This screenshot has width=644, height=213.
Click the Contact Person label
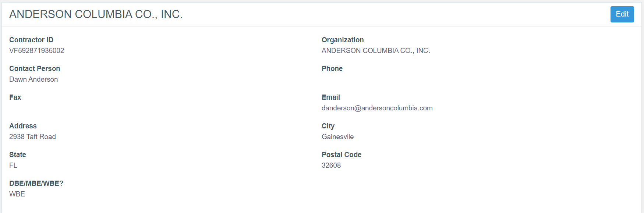point(35,69)
